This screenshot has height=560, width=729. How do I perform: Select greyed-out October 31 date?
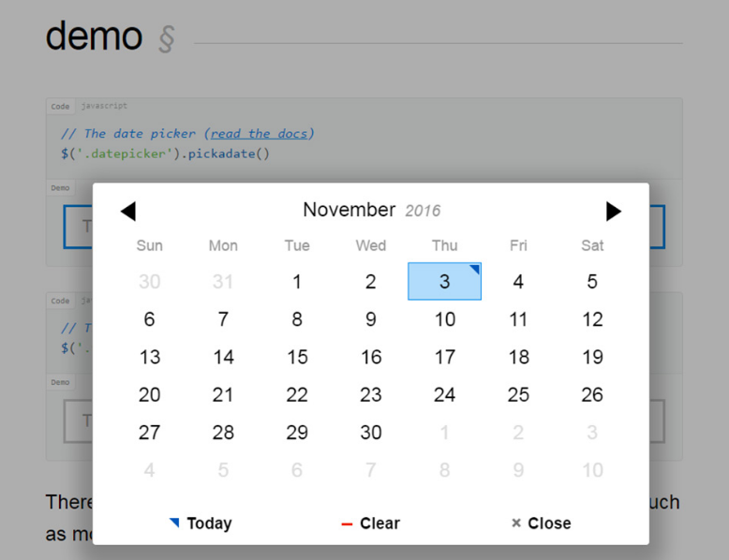[x=223, y=282]
